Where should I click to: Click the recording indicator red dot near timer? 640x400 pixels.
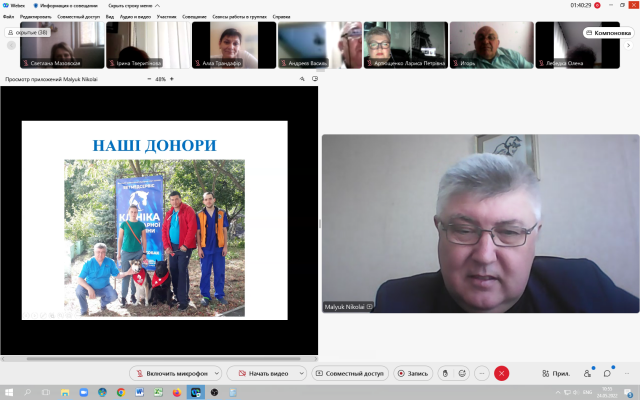tap(597, 5)
